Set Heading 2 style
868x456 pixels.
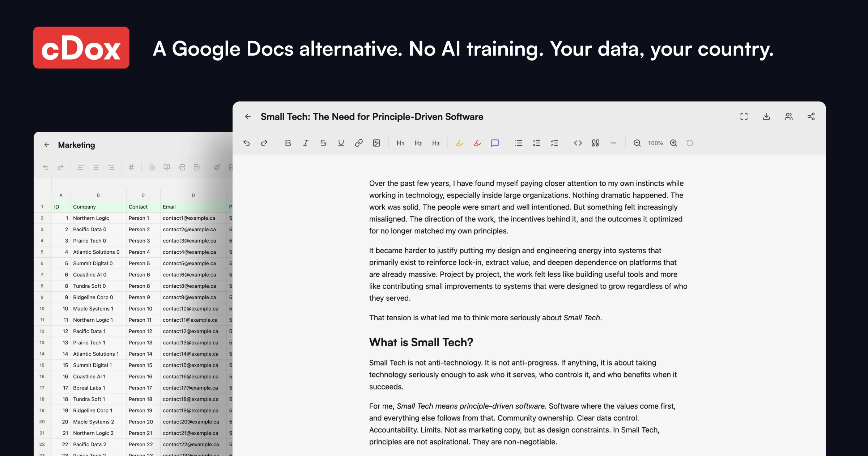click(x=418, y=143)
